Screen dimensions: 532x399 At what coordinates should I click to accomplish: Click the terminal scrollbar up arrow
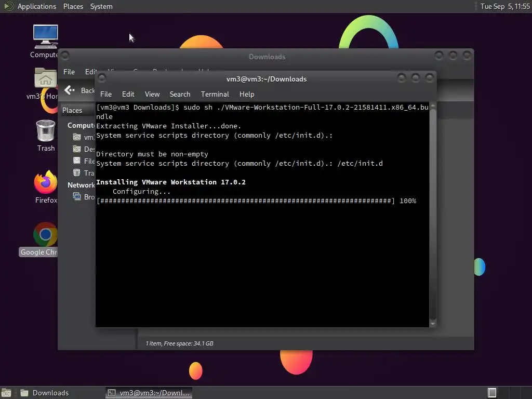[433, 106]
